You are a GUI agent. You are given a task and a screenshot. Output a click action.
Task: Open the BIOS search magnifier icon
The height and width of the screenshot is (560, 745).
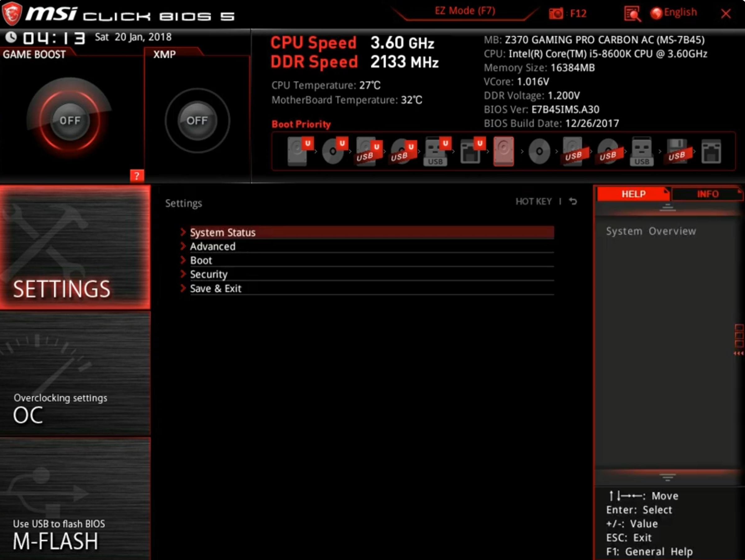point(632,14)
